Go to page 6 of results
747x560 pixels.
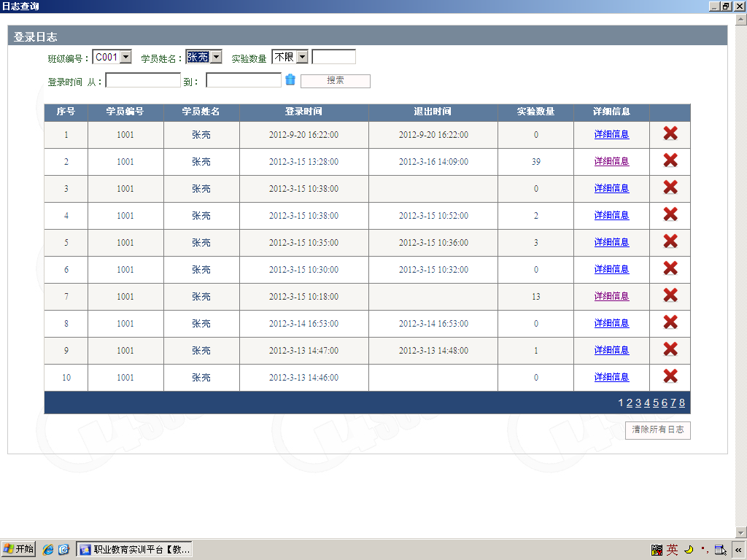coord(665,402)
